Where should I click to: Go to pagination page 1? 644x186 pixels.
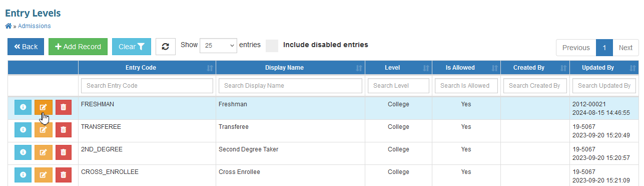604,48
